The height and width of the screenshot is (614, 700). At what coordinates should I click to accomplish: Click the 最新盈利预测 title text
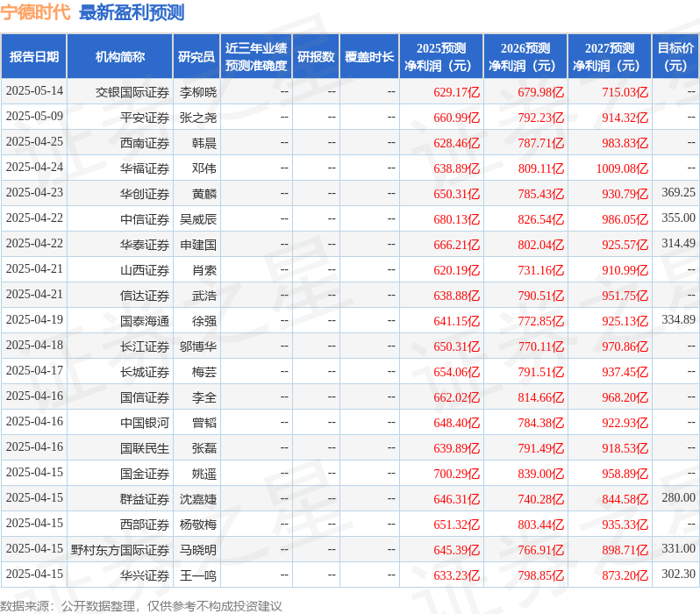point(132,12)
